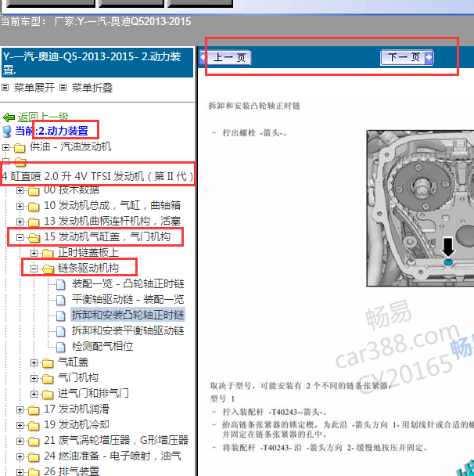This screenshot has height=476, width=474.
Task: Click the 供油 - 汽油发动机 folder icon
Action: [20, 148]
